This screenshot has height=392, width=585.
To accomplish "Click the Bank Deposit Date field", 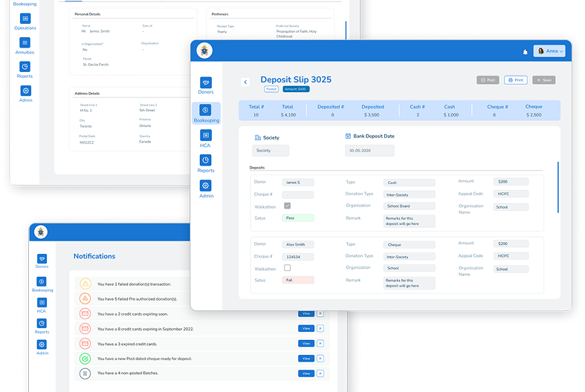I will [x=369, y=151].
